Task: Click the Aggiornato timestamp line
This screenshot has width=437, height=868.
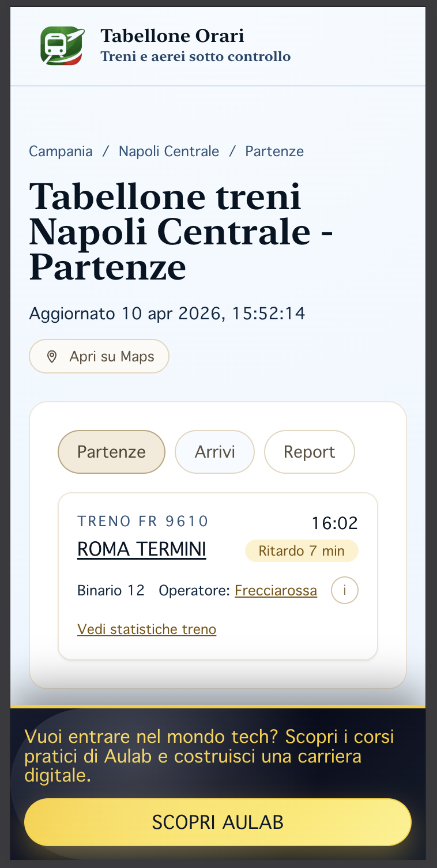Action: [x=167, y=314]
